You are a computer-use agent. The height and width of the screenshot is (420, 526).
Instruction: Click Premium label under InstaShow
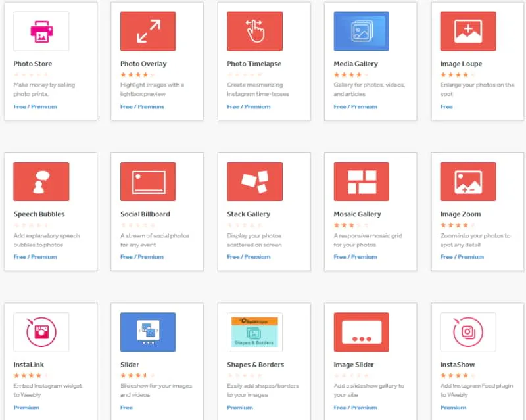point(453,408)
